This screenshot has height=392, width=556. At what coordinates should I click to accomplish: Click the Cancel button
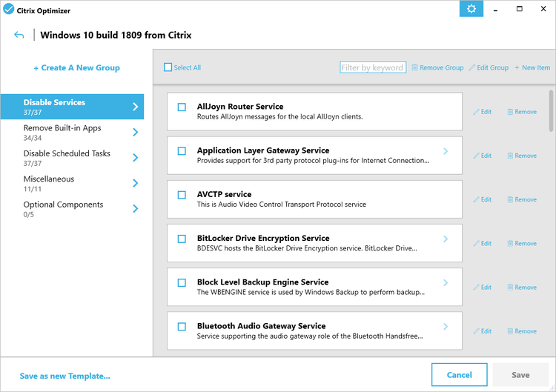(x=459, y=375)
